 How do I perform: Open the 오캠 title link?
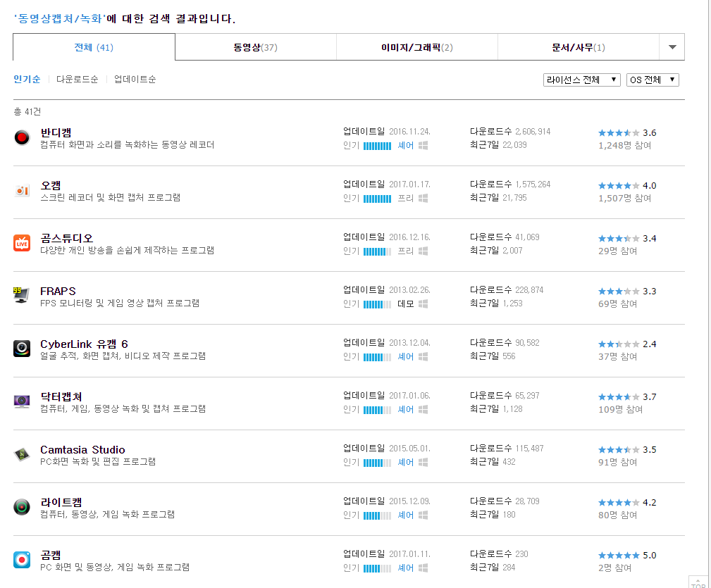[x=50, y=185]
